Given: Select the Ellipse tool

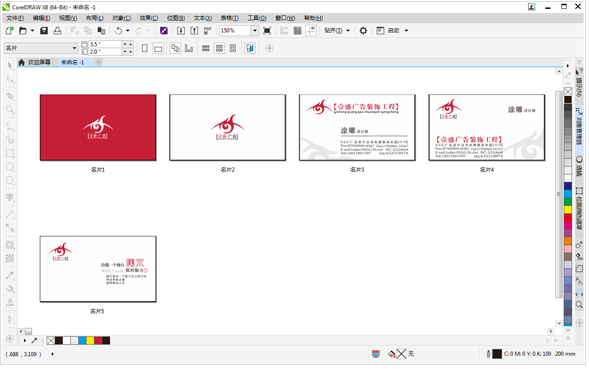Looking at the screenshot, I should coord(10,167).
